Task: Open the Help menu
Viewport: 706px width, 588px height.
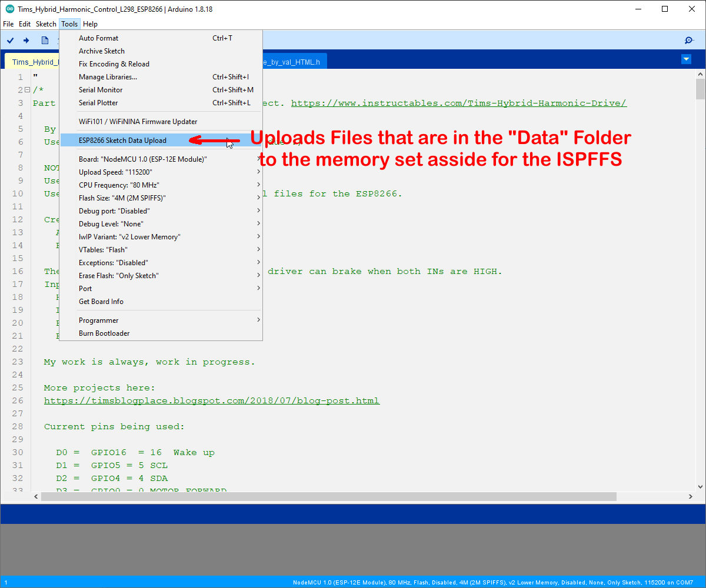Action: 90,24
